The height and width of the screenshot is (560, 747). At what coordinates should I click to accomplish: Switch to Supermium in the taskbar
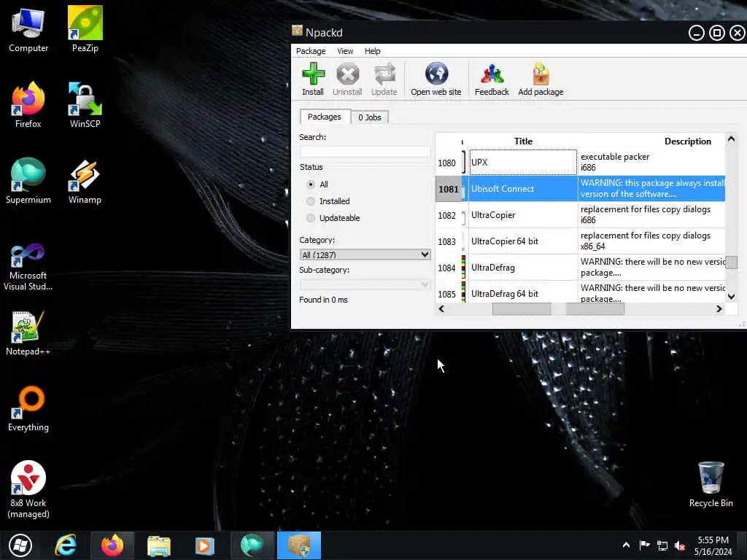point(252,545)
